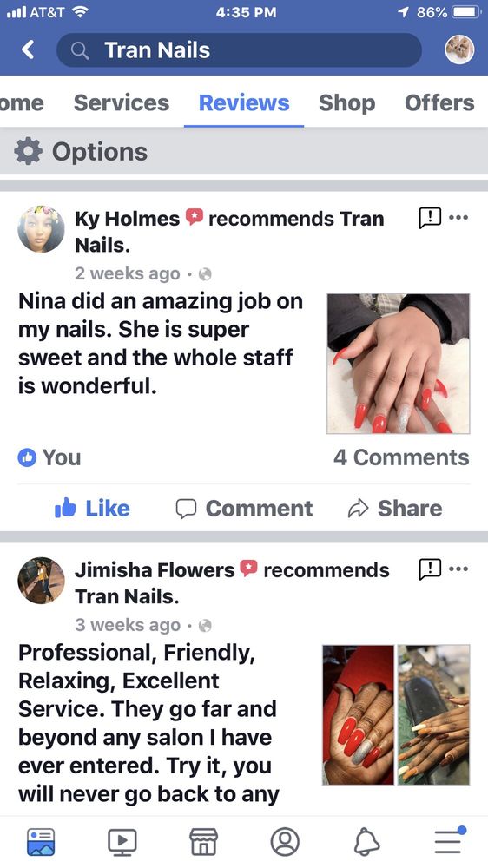Open the Notifications bell icon
The height and width of the screenshot is (868, 488).
pyautogui.click(x=366, y=841)
